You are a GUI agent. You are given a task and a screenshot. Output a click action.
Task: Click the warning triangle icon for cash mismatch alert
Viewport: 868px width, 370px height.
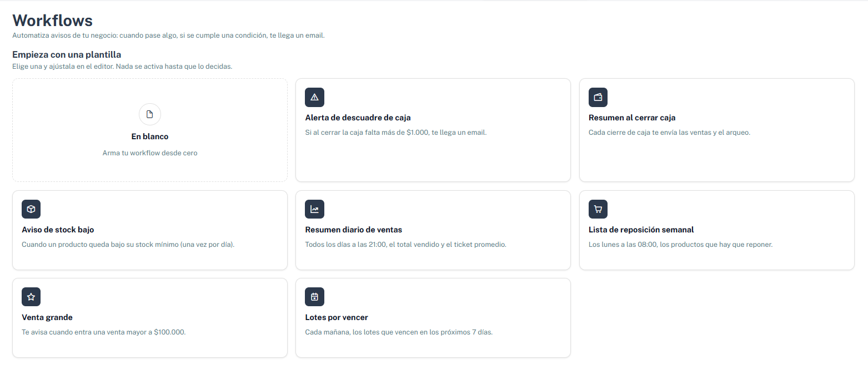pyautogui.click(x=315, y=97)
